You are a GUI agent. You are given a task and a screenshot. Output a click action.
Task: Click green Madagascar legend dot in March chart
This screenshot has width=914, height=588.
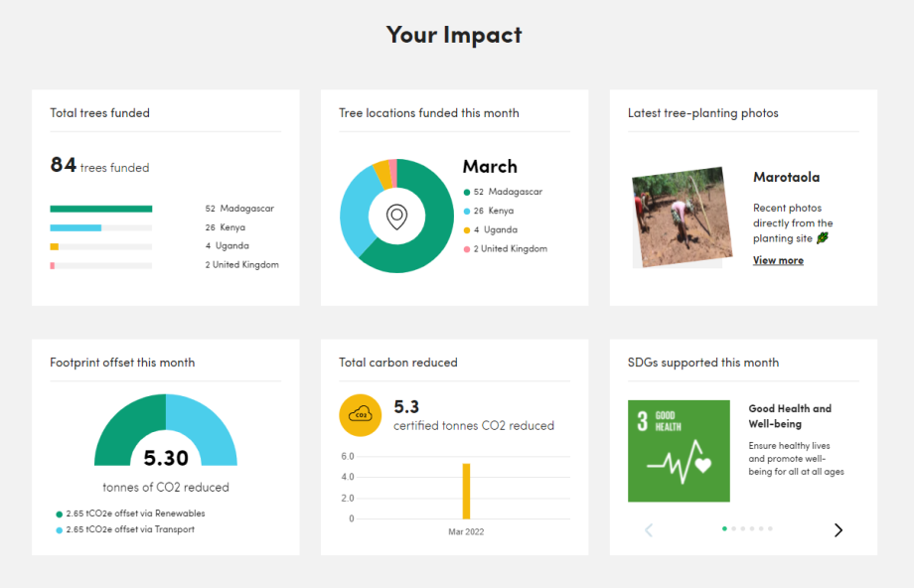coord(467,193)
